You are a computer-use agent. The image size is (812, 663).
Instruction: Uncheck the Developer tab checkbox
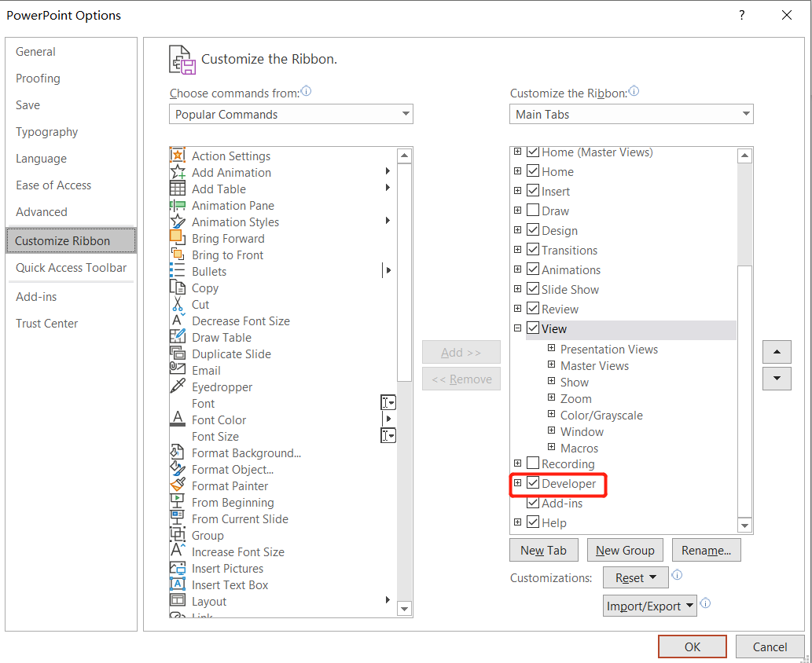point(533,484)
